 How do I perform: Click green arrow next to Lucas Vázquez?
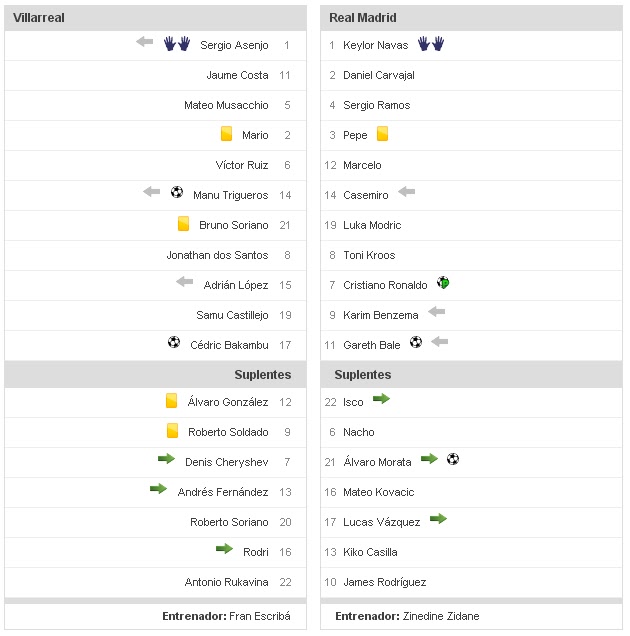[x=438, y=519]
